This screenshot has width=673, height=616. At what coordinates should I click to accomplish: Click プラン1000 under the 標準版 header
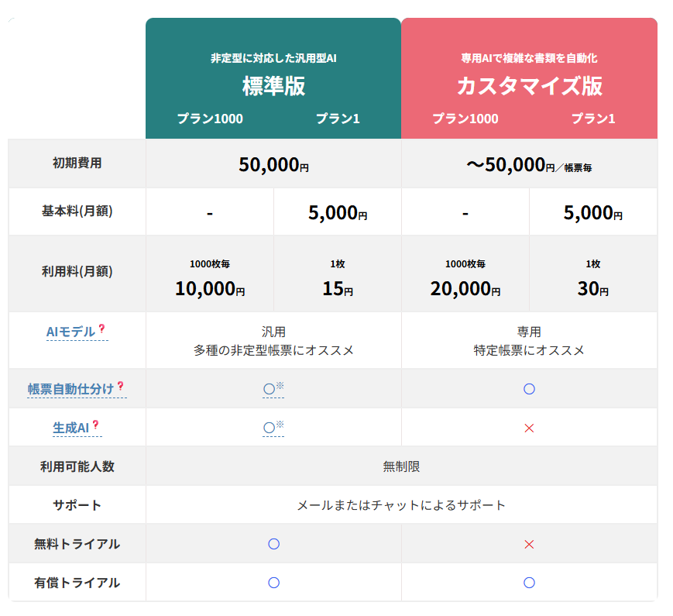click(210, 119)
